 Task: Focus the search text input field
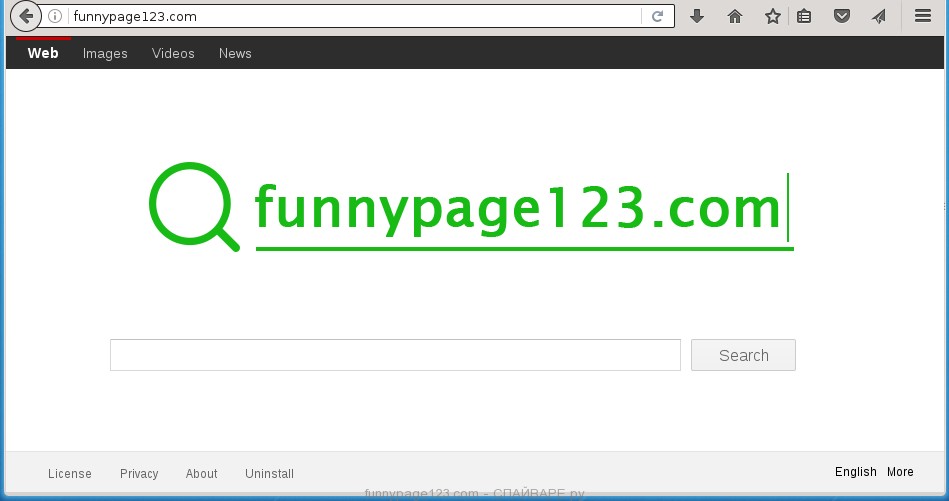[395, 355]
